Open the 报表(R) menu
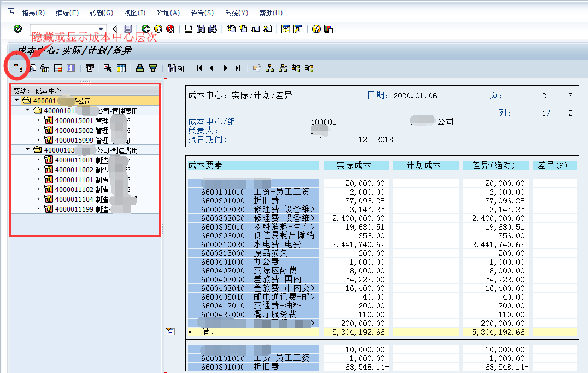 pyautogui.click(x=33, y=13)
